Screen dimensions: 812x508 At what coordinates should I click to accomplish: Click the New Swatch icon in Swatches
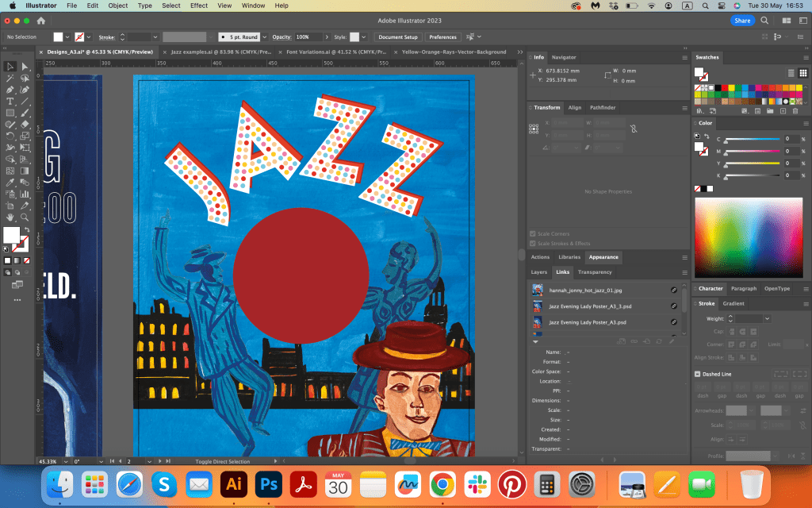[x=784, y=111]
